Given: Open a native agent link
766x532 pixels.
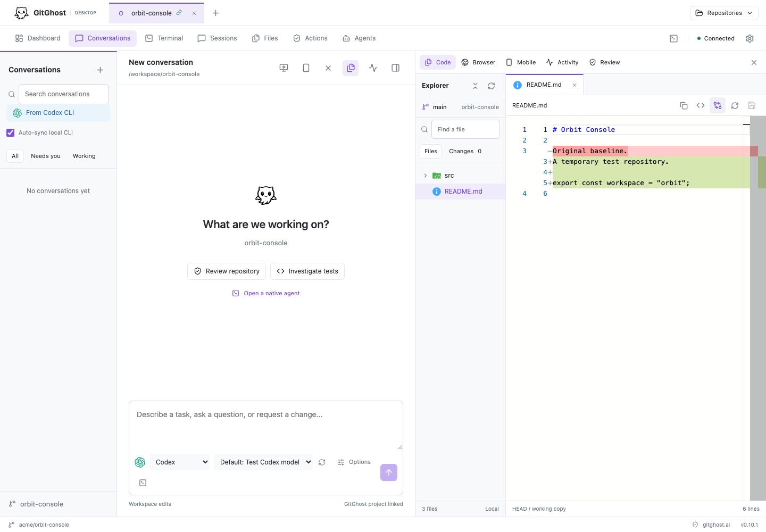Looking at the screenshot, I should click(x=266, y=293).
